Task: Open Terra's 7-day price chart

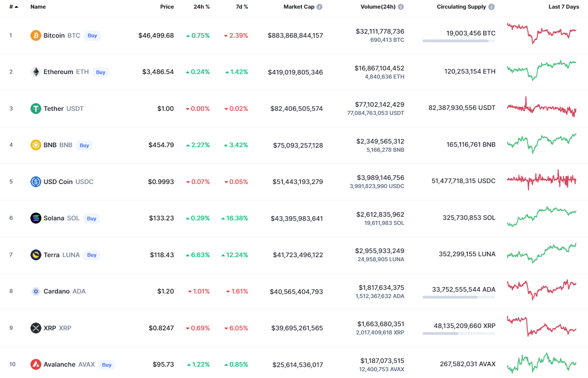Action: (x=542, y=253)
